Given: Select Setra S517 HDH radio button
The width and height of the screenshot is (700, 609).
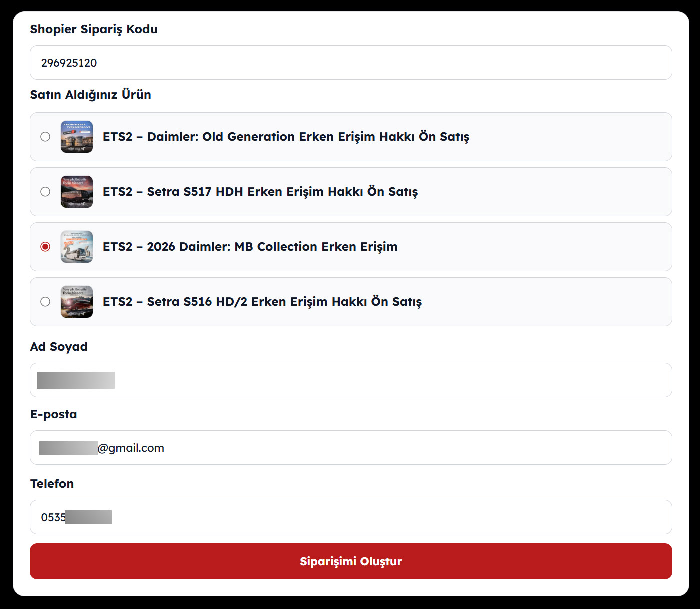Looking at the screenshot, I should pos(45,192).
